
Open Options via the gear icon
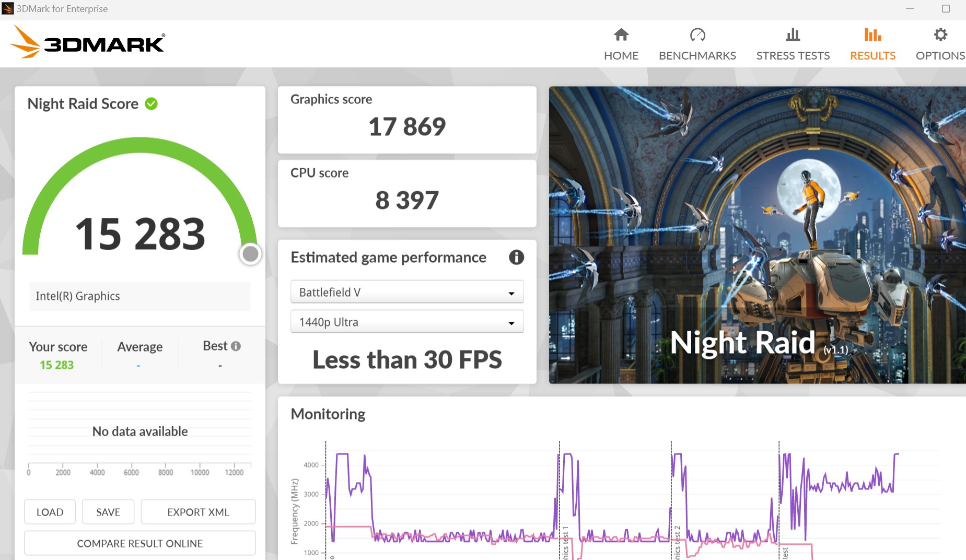[940, 35]
